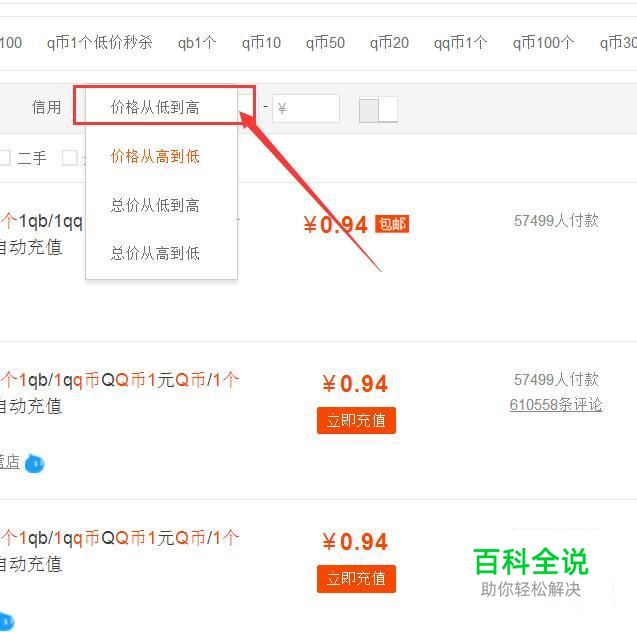Click the first 立即充值 button

(356, 420)
